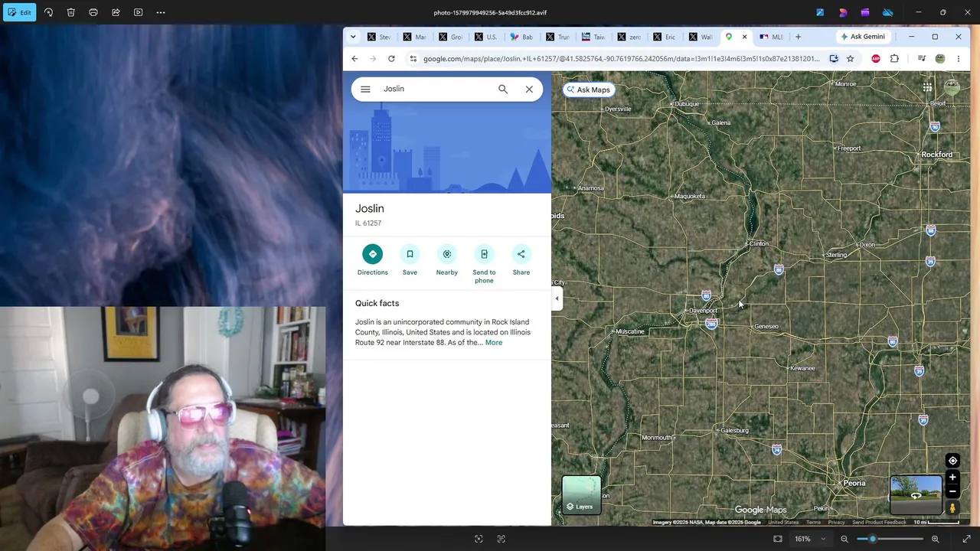Select the Street View Pegman icon
The image size is (980, 551).
(952, 507)
